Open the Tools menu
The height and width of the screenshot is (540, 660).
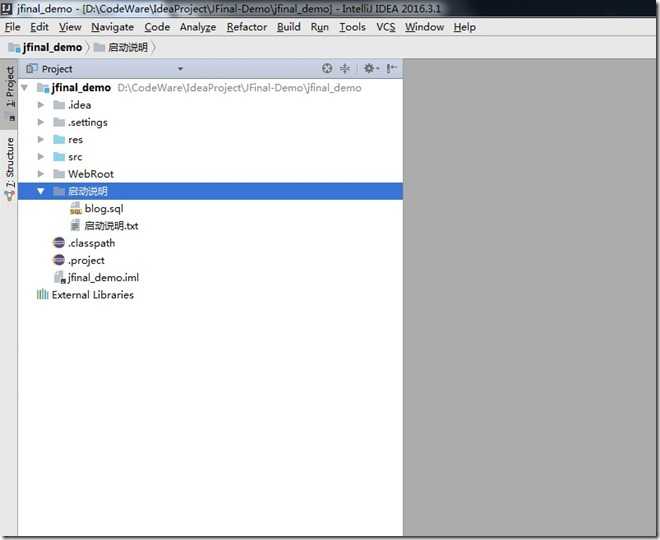coord(352,27)
